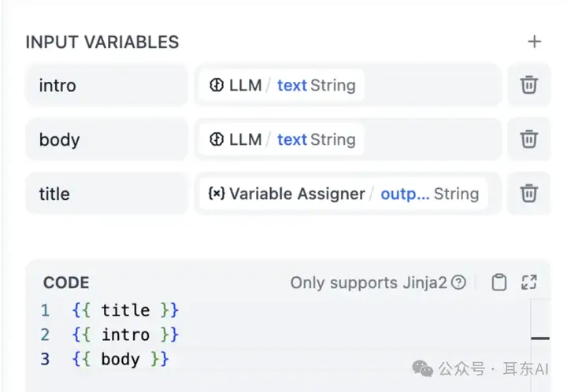Click the LLM icon in intro row
The image size is (567, 392).
pos(217,85)
